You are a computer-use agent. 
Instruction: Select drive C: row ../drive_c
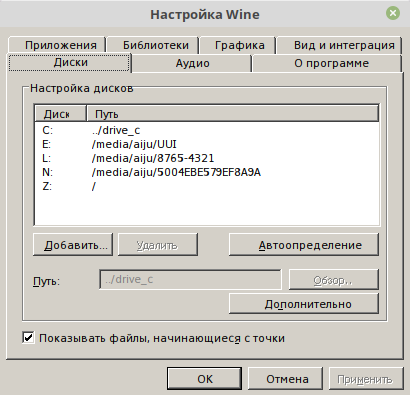206,130
